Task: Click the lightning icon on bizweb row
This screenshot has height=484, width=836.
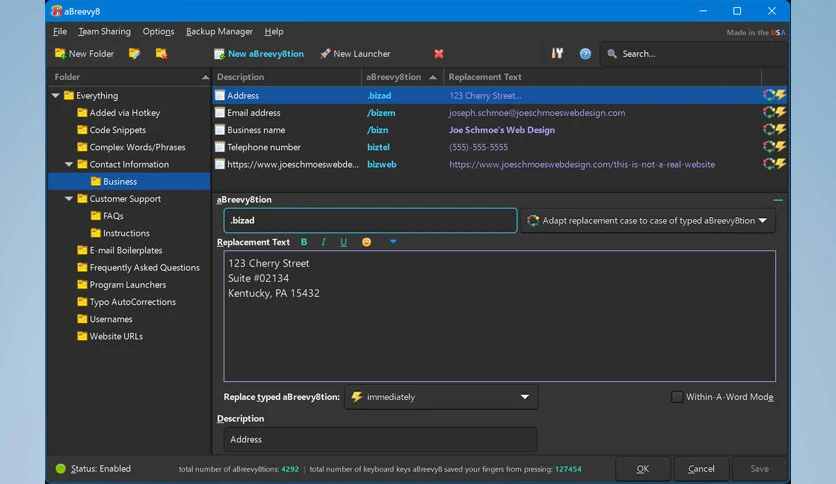Action: coord(781,164)
